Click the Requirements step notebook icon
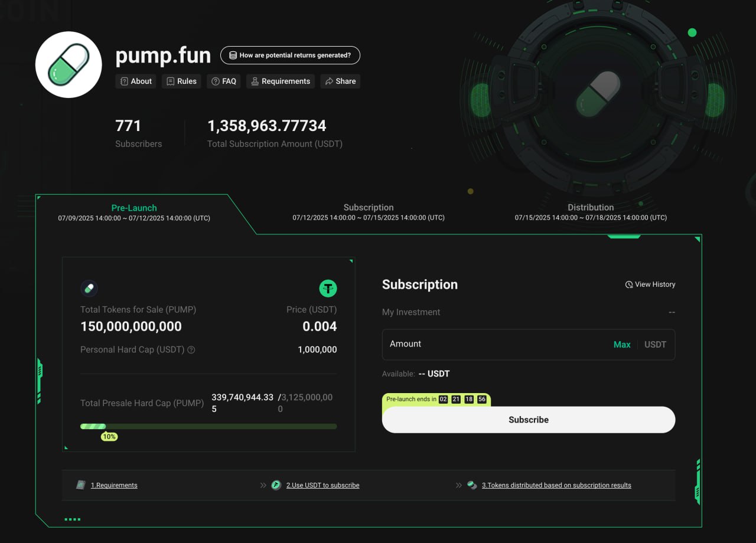 tap(81, 485)
